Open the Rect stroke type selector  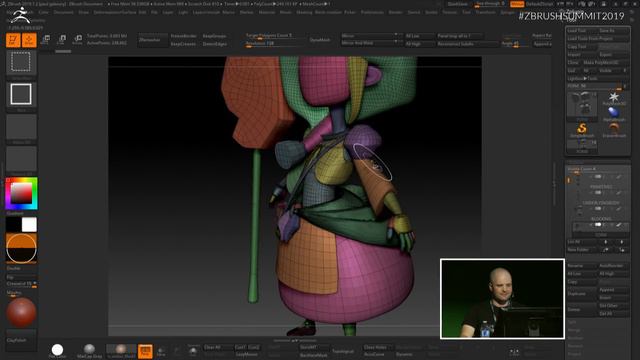pyautogui.click(x=21, y=94)
